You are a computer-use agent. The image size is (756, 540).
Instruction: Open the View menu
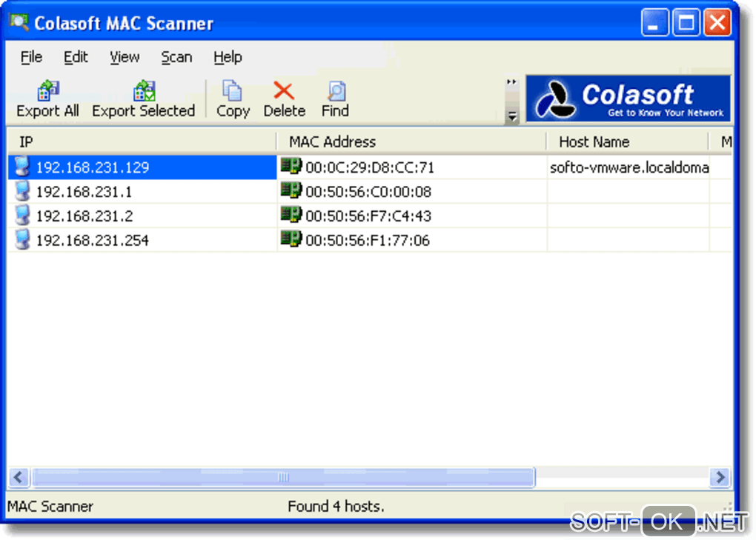click(x=125, y=57)
